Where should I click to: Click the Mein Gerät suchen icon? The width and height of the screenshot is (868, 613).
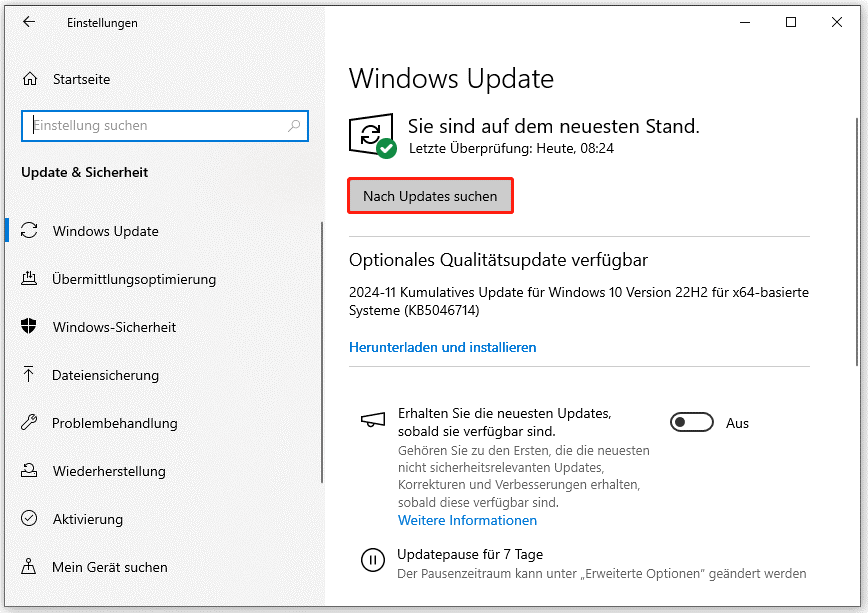(29, 566)
